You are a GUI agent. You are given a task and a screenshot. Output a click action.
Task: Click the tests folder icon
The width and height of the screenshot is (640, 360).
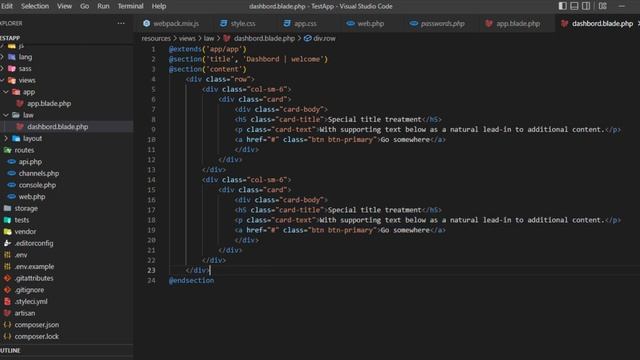[8, 220]
